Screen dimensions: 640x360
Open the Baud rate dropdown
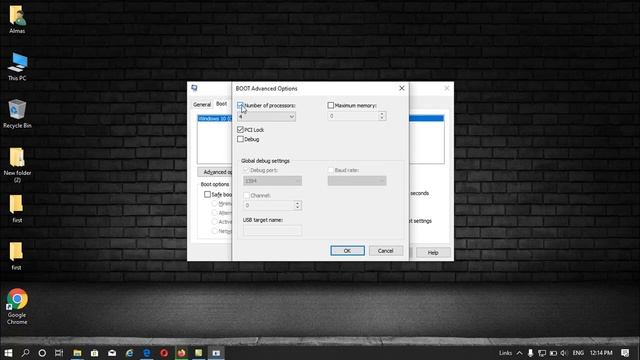pyautogui.click(x=357, y=180)
